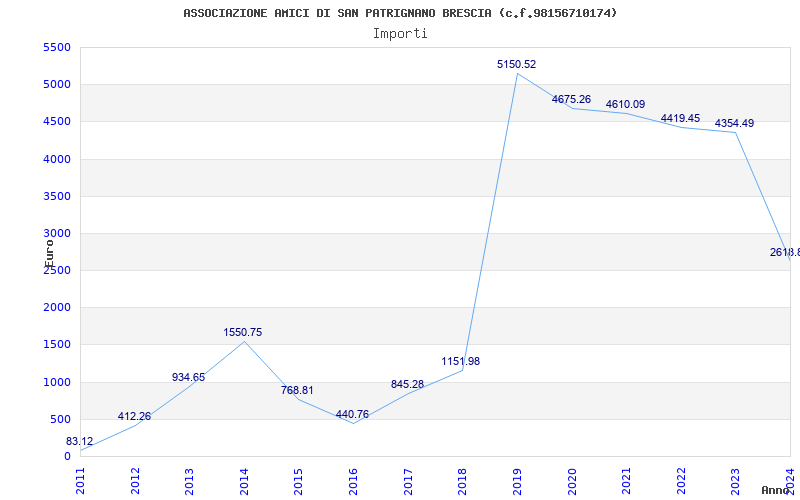Click the 1000 y-axis tick label
800x500 pixels.
click(x=58, y=382)
